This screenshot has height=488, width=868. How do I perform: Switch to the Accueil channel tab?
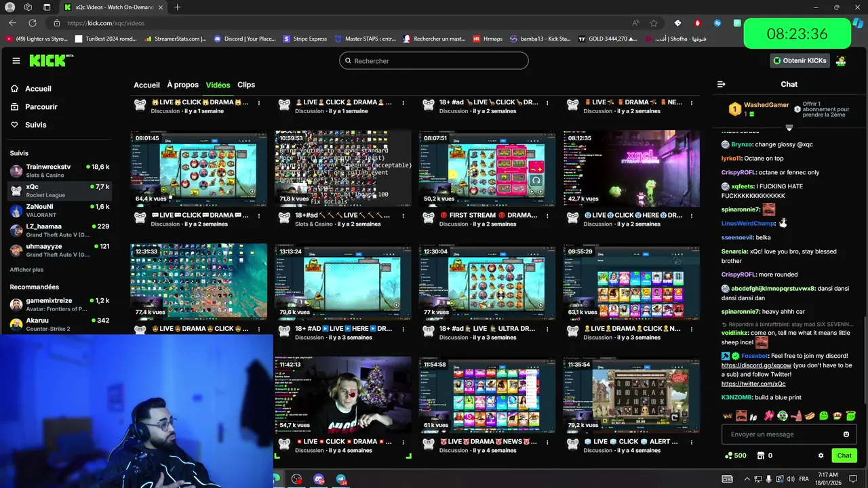click(146, 85)
